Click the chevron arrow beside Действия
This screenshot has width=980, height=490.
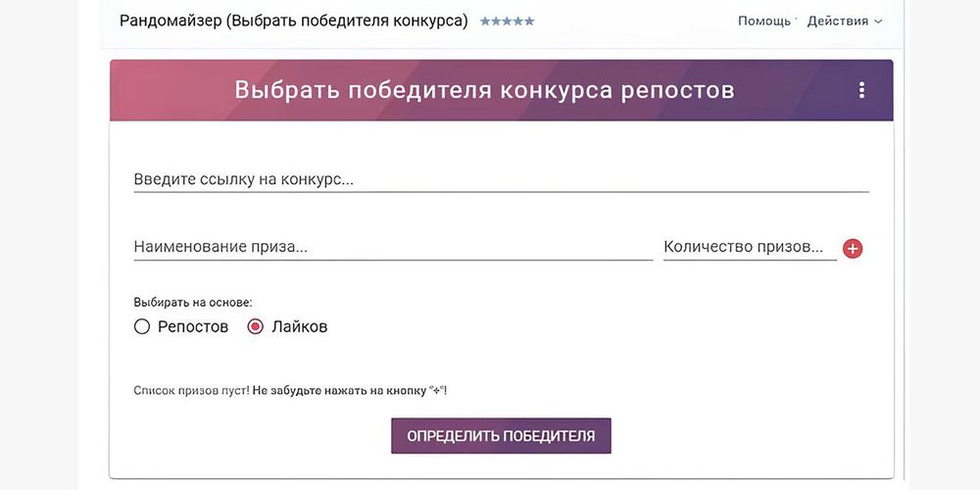[x=878, y=22]
